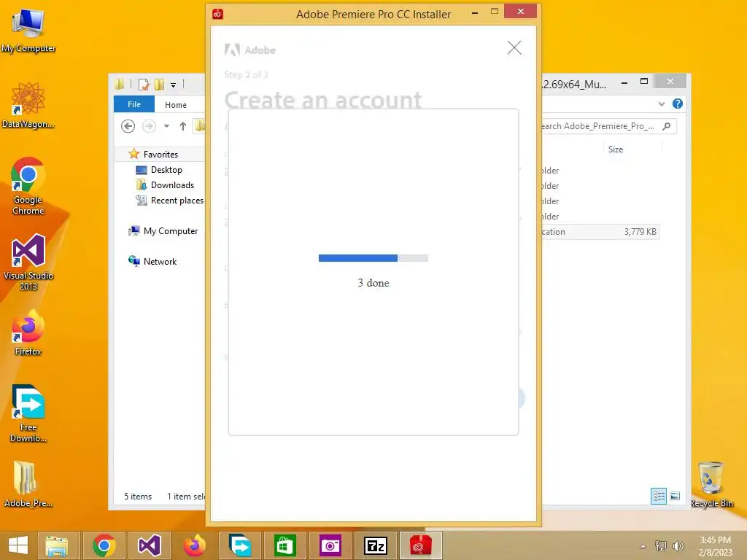The height and width of the screenshot is (560, 747).
Task: Click the Creative Cloud icon in installer title bar
Action: point(217,15)
